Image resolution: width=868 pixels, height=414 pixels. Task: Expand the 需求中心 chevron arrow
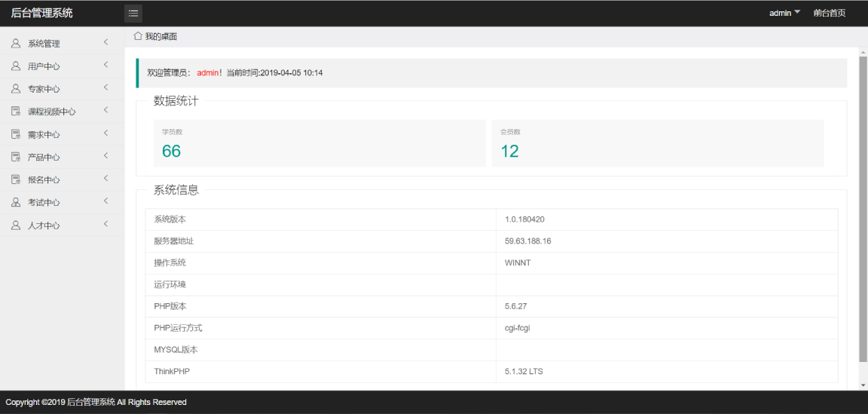coord(105,133)
